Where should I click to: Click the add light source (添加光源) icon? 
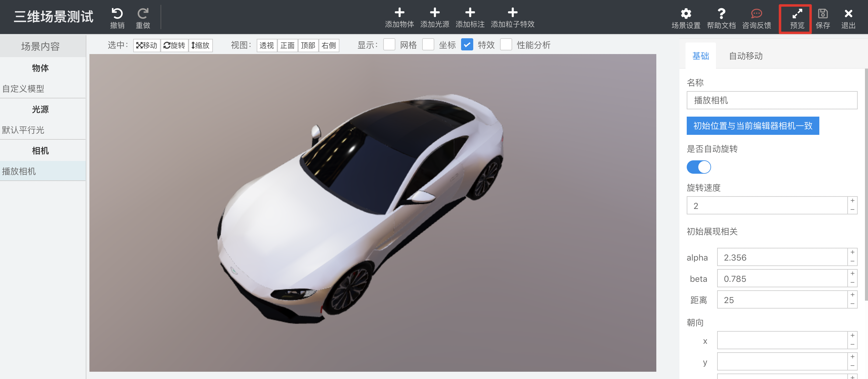pos(435,13)
